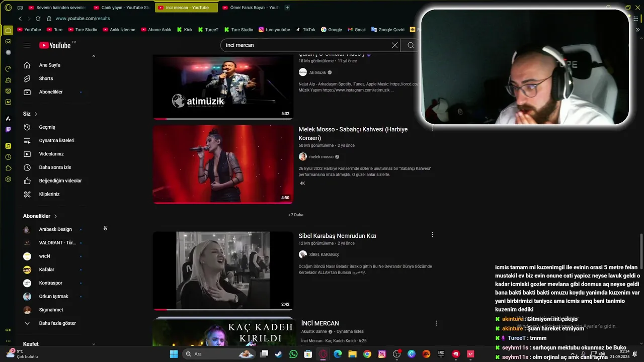Screen dimensions: 644x362
Task: Open the Google Çeviri bookmark
Action: coord(387,30)
